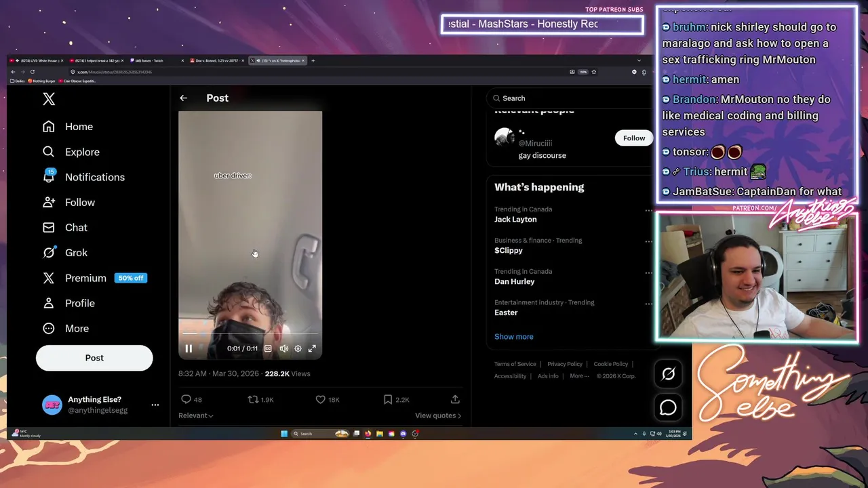868x488 pixels.
Task: Switch to LIVE White House browser tab
Action: point(36,60)
